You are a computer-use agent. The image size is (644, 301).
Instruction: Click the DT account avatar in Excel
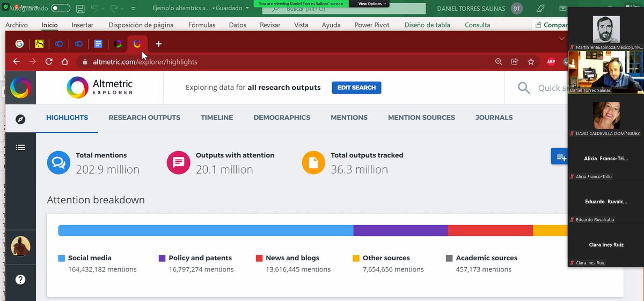point(516,9)
